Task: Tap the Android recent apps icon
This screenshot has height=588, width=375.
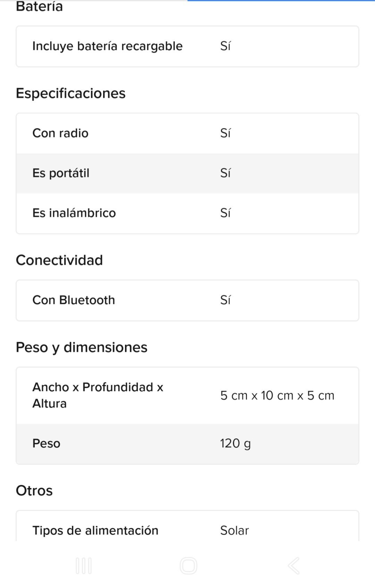Action: (x=84, y=566)
